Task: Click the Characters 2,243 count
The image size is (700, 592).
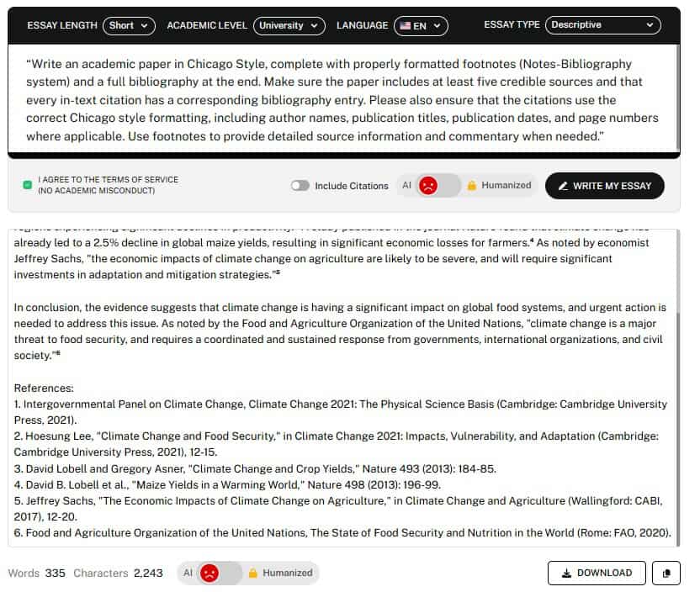Action: point(118,573)
